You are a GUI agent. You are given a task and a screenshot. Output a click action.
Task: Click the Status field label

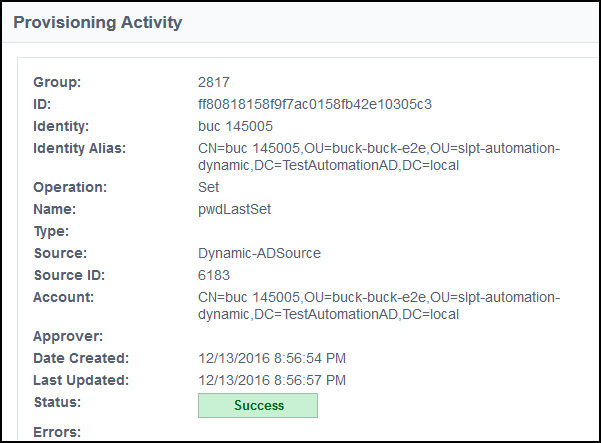pyautogui.click(x=56, y=402)
